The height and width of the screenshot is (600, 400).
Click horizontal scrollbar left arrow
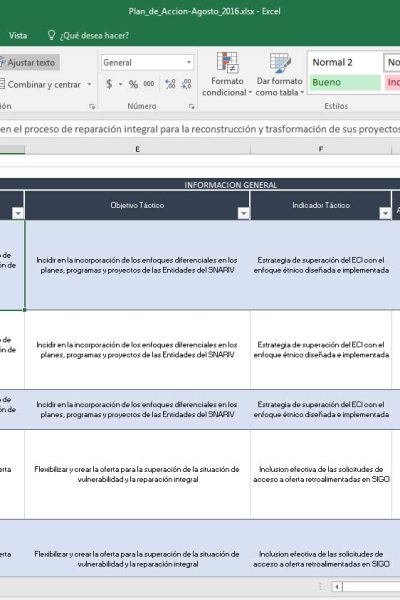pyautogui.click(x=337, y=586)
